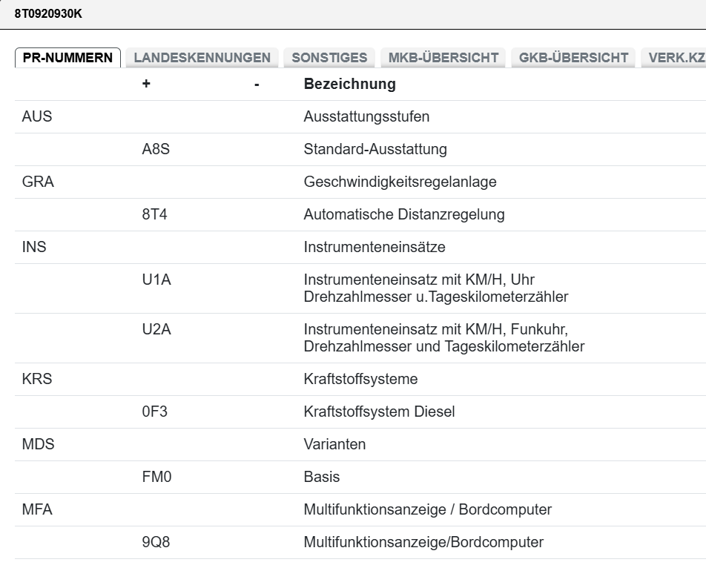Click the KRS family code
The height and width of the screenshot is (588, 706).
pyautogui.click(x=37, y=379)
